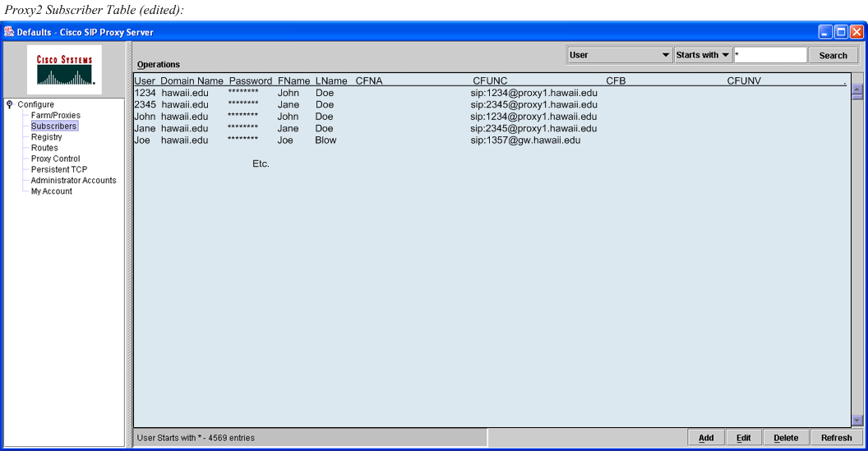
Task: Collapse the Configure tree node
Action: [9, 104]
